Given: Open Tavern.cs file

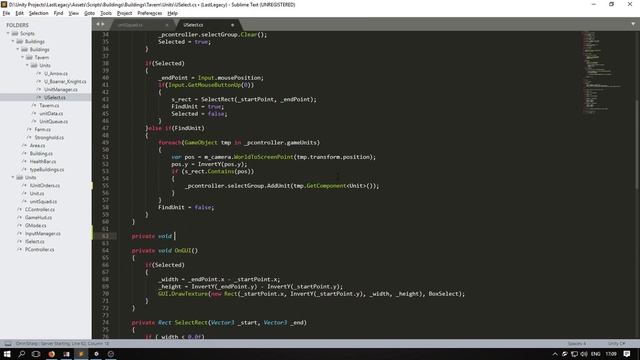Looking at the screenshot, I should [x=49, y=105].
